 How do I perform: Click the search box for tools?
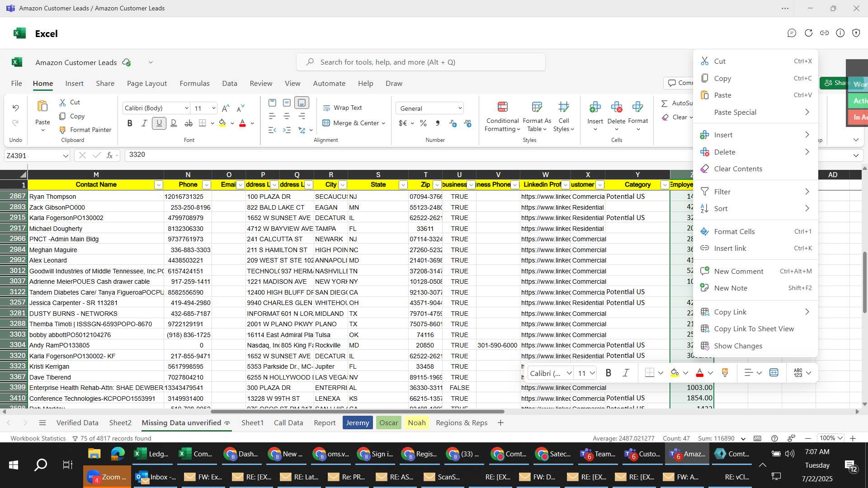point(421,62)
